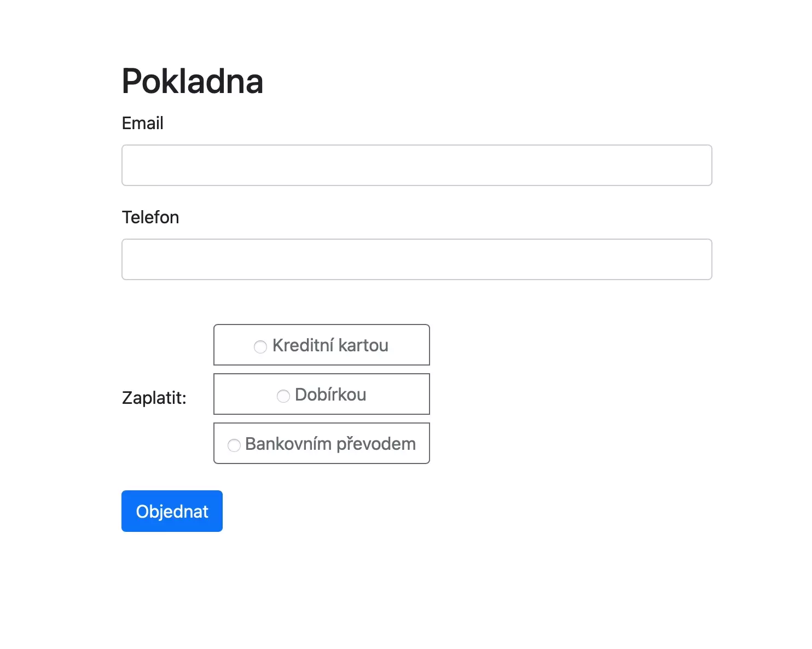The width and height of the screenshot is (812, 649).
Task: Click the Pokladna page heading
Action: (193, 81)
